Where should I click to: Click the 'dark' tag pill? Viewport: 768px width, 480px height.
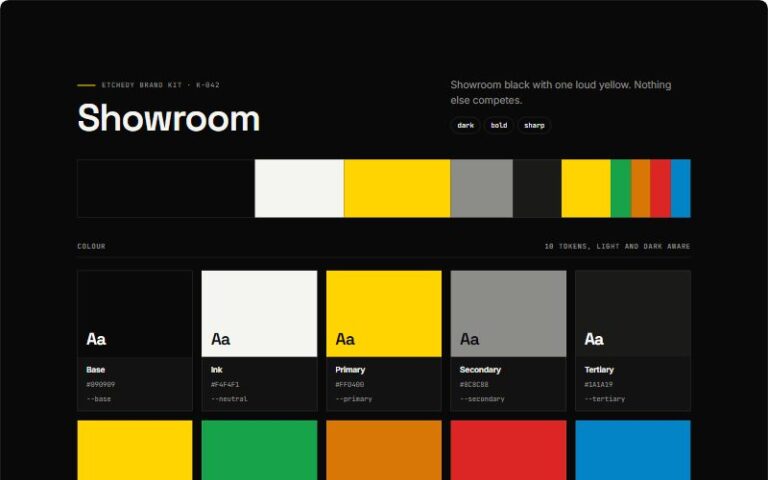tap(465, 125)
